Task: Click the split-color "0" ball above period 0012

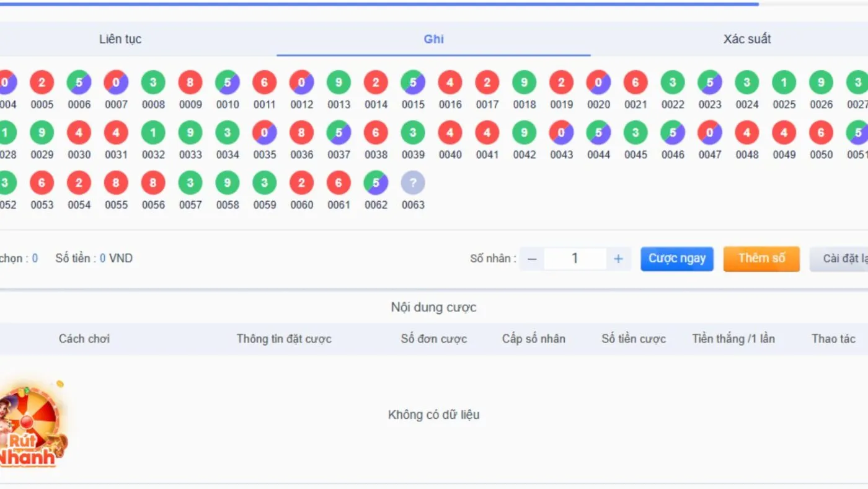Action: pyautogui.click(x=301, y=82)
